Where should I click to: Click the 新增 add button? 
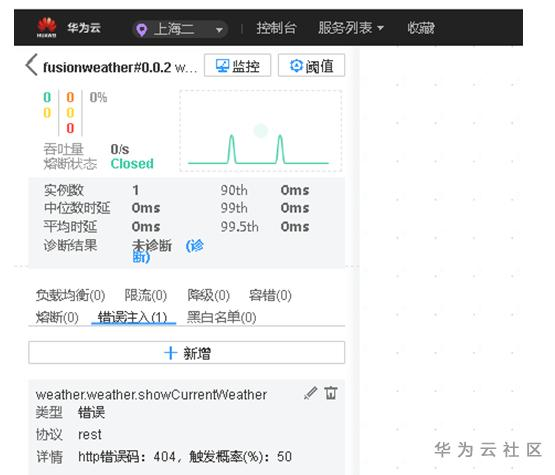(187, 353)
